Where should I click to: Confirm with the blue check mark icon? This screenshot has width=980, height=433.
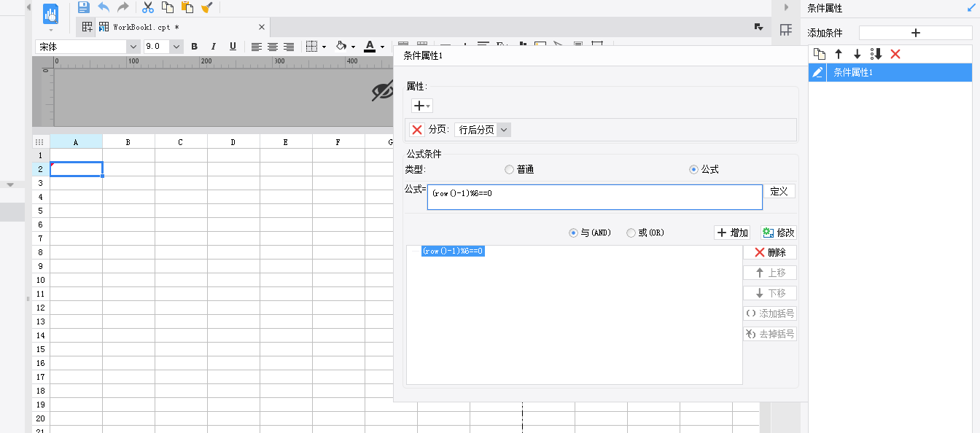pyautogui.click(x=970, y=8)
